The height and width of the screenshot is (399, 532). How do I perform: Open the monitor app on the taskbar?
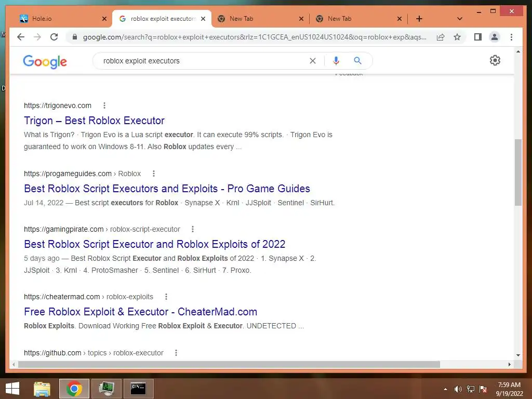point(107,389)
